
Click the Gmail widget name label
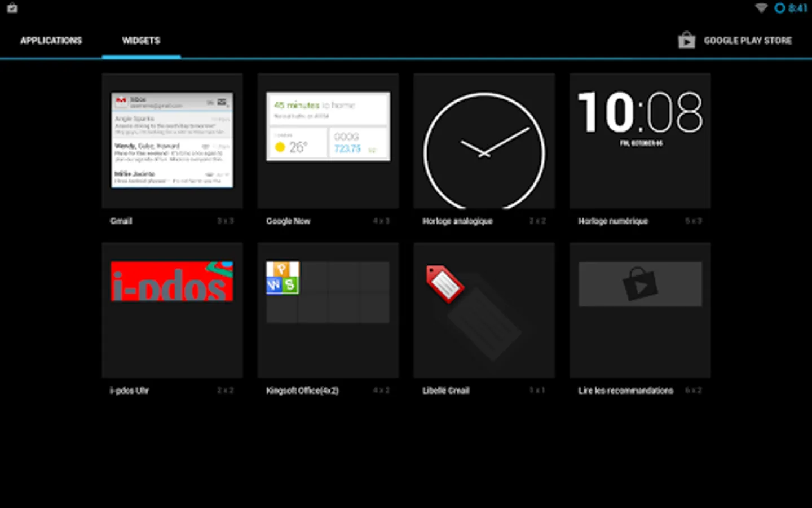pyautogui.click(x=121, y=221)
